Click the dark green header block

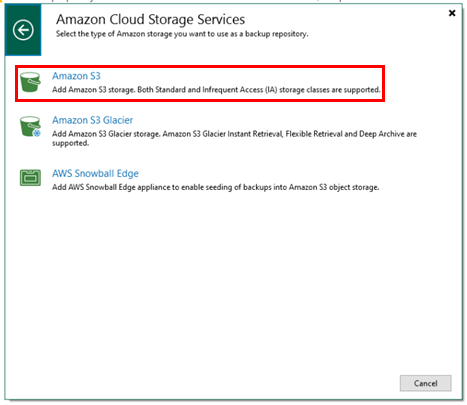coord(23,30)
